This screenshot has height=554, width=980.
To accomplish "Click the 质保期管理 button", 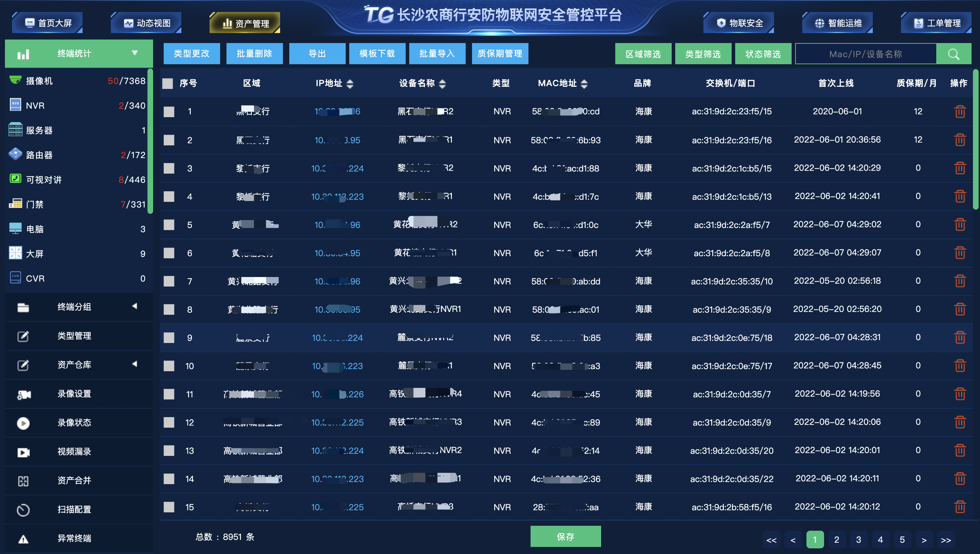I will click(x=500, y=54).
